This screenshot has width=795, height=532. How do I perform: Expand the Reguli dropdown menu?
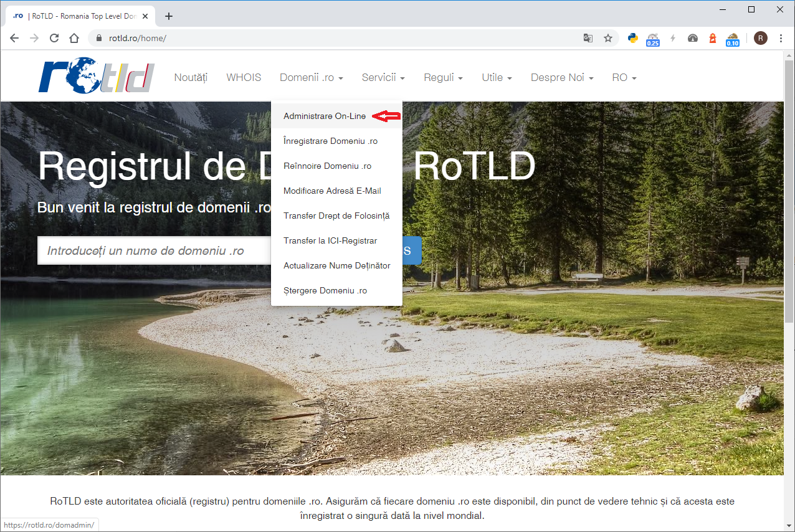(x=443, y=78)
